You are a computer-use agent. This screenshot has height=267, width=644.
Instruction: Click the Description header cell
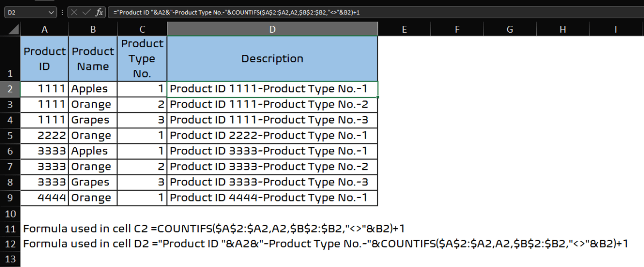pyautogui.click(x=273, y=59)
